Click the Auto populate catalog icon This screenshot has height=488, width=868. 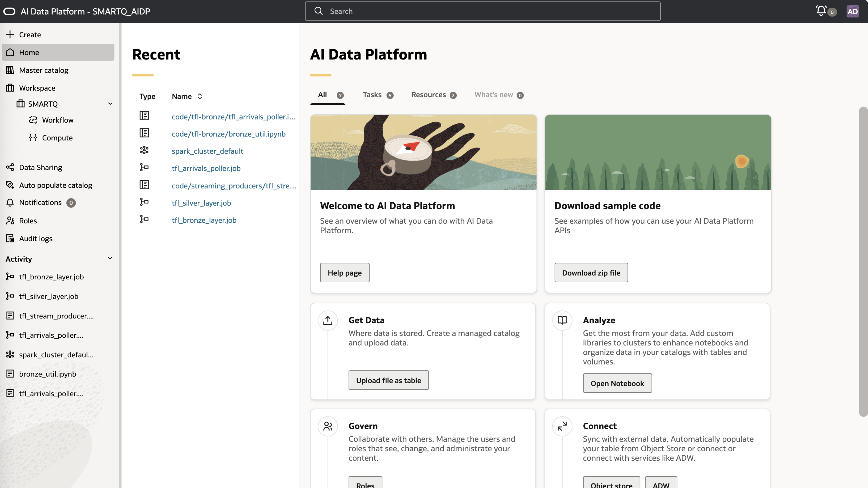pyautogui.click(x=10, y=185)
